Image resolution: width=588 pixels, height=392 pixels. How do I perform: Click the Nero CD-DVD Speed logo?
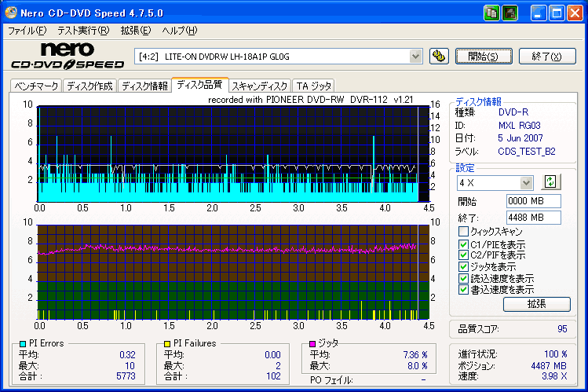(x=68, y=56)
